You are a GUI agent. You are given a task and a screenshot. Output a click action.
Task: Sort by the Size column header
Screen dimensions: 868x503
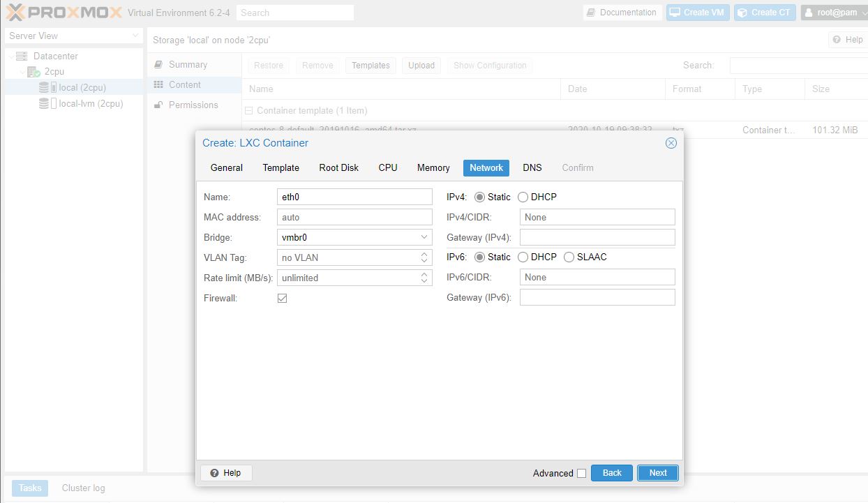(837, 89)
